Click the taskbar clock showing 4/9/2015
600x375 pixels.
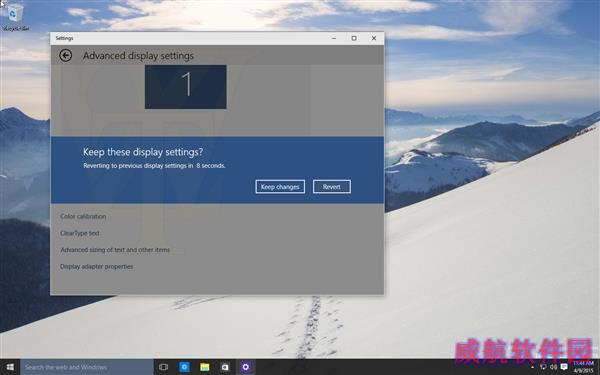point(583,367)
